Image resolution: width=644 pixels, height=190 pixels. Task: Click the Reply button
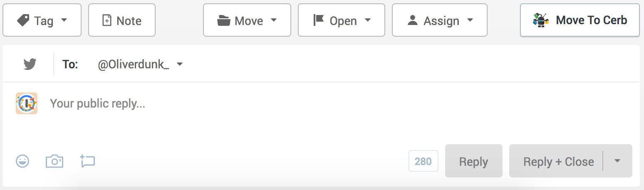click(x=474, y=161)
